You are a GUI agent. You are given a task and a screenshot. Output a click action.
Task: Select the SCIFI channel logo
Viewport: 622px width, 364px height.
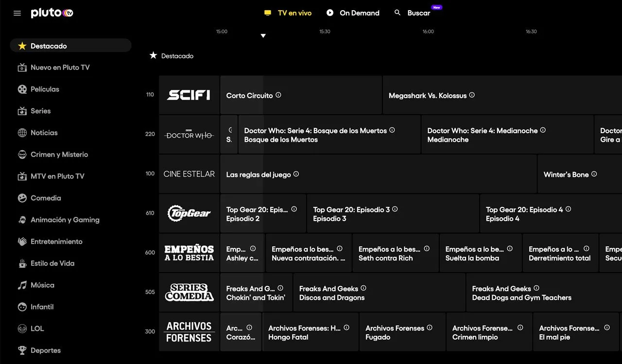click(189, 95)
